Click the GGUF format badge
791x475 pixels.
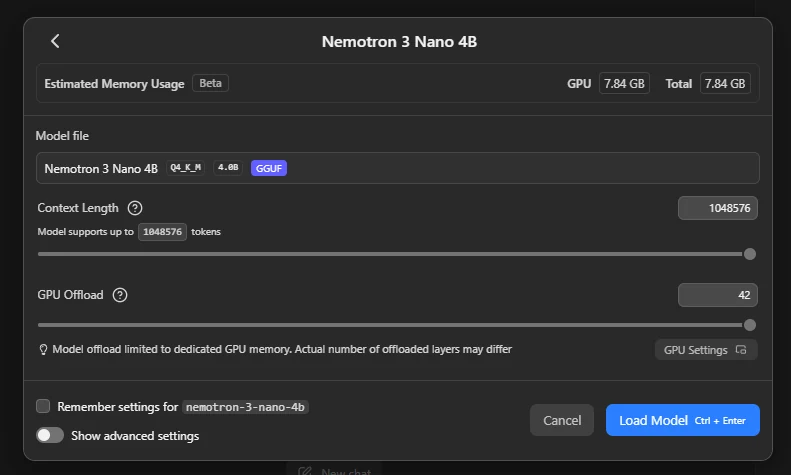tap(269, 168)
